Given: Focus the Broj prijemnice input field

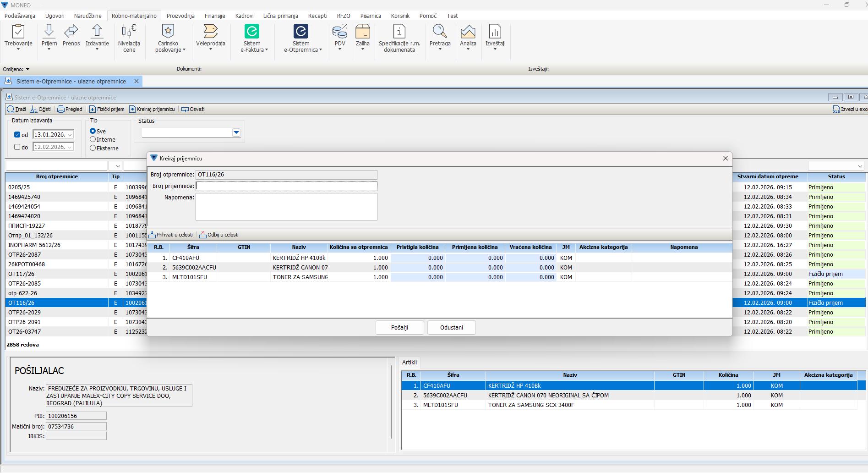Looking at the screenshot, I should pos(286,186).
